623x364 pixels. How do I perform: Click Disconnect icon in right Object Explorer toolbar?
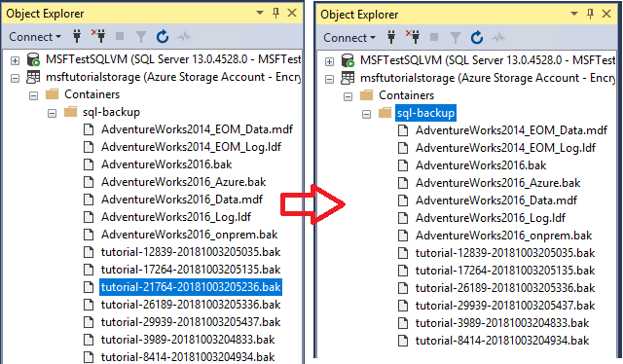[413, 37]
